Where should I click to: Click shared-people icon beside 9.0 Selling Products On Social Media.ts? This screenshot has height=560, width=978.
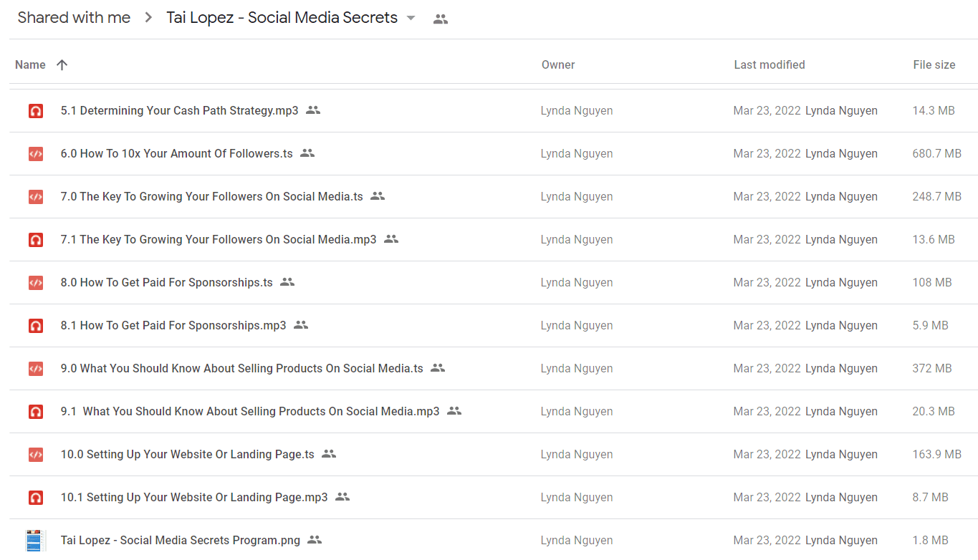click(438, 368)
